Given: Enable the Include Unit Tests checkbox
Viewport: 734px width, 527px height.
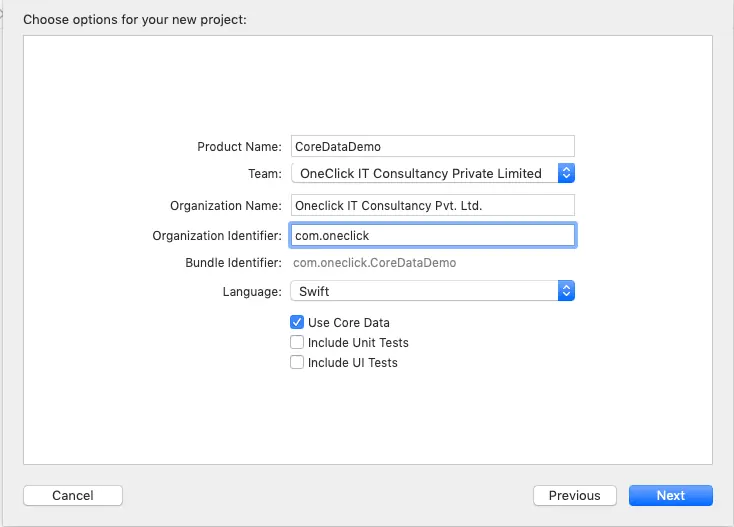Looking at the screenshot, I should click(x=297, y=342).
